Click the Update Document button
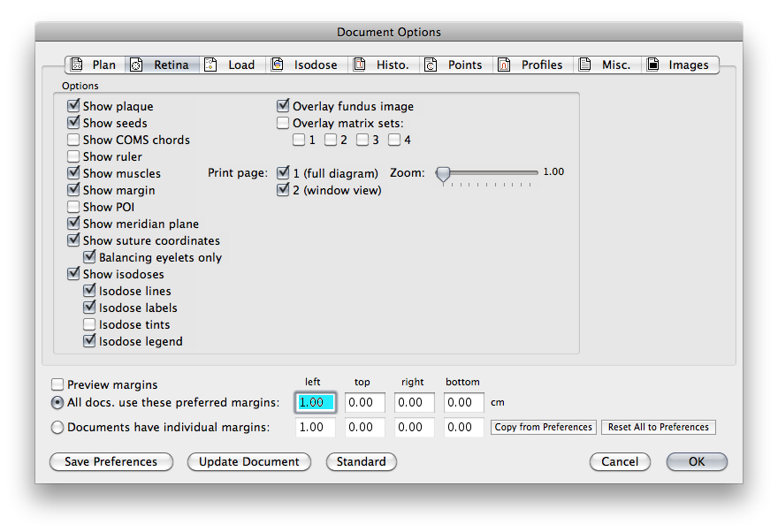The height and width of the screenshot is (532, 778). tap(249, 461)
